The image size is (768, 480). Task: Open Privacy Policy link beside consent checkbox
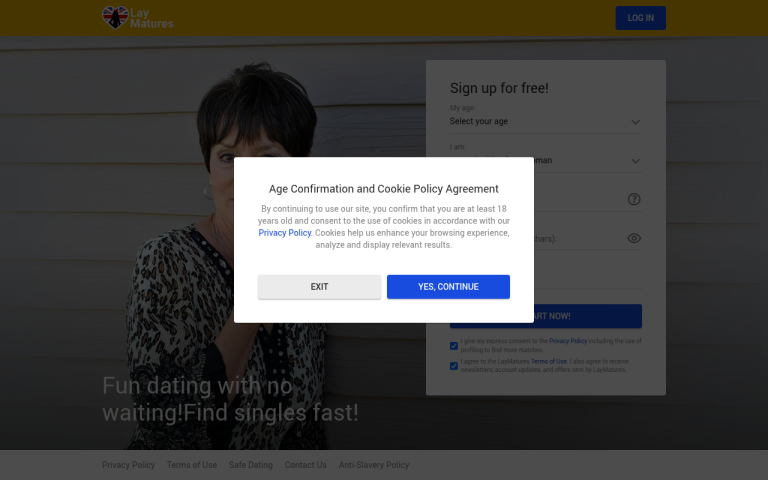click(x=568, y=341)
